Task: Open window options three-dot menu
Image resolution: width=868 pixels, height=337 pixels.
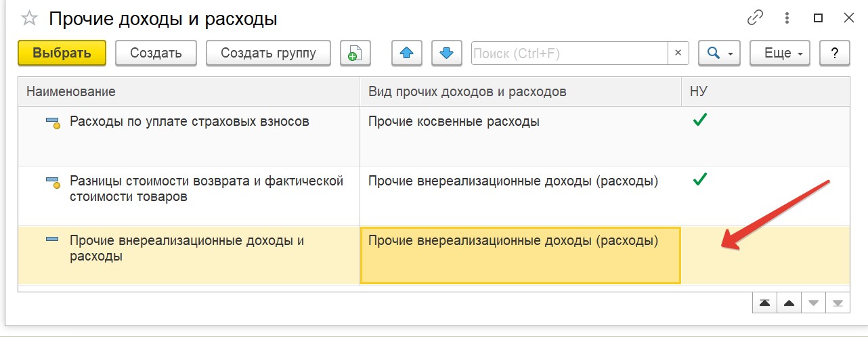Action: (787, 18)
